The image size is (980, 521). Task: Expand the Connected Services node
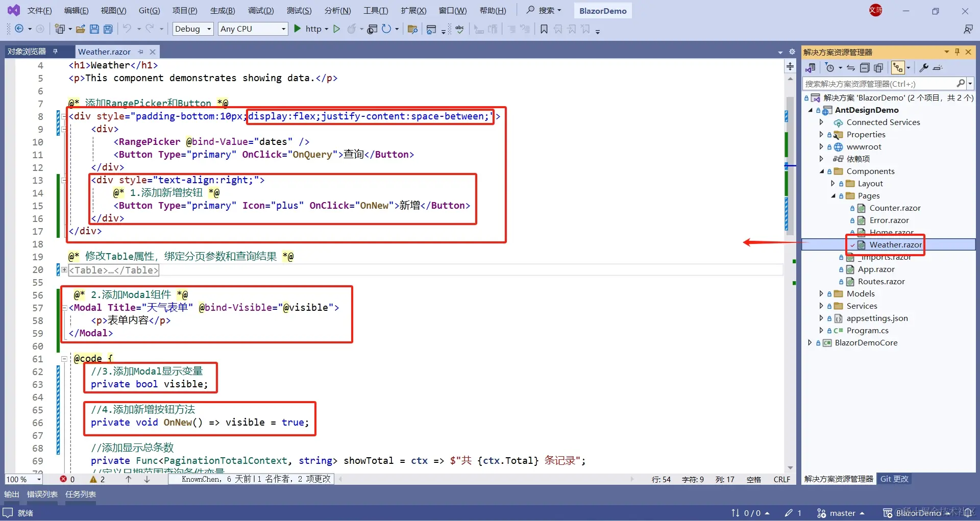click(821, 122)
